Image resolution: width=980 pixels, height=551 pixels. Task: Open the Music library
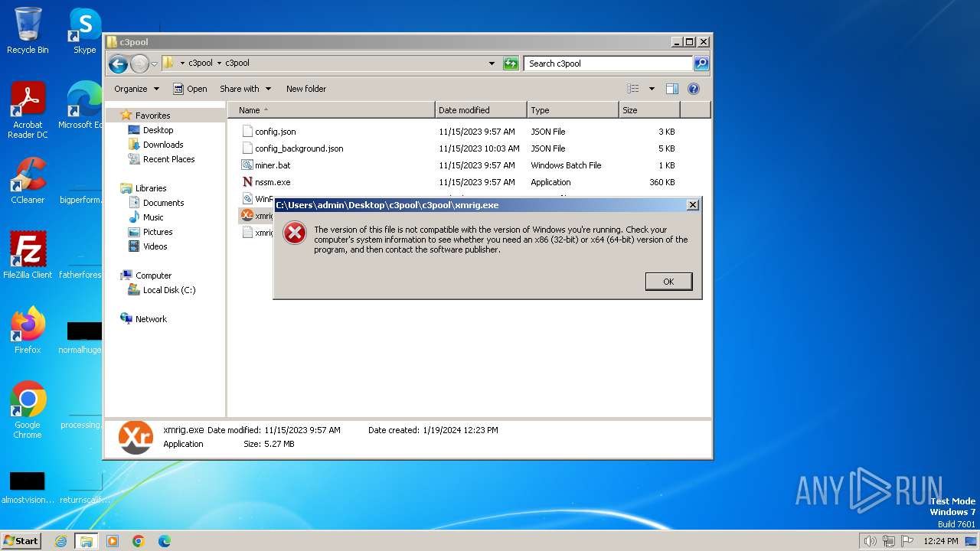(x=153, y=217)
